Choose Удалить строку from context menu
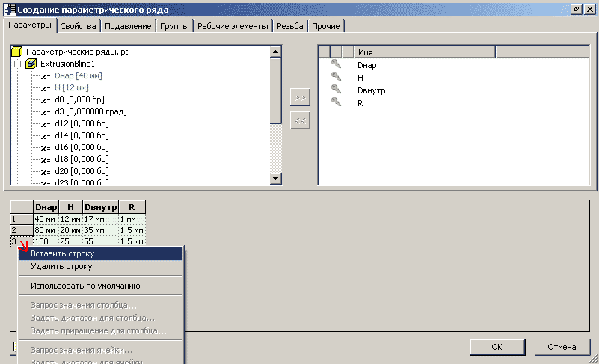The width and height of the screenshot is (599, 364). coord(101,266)
